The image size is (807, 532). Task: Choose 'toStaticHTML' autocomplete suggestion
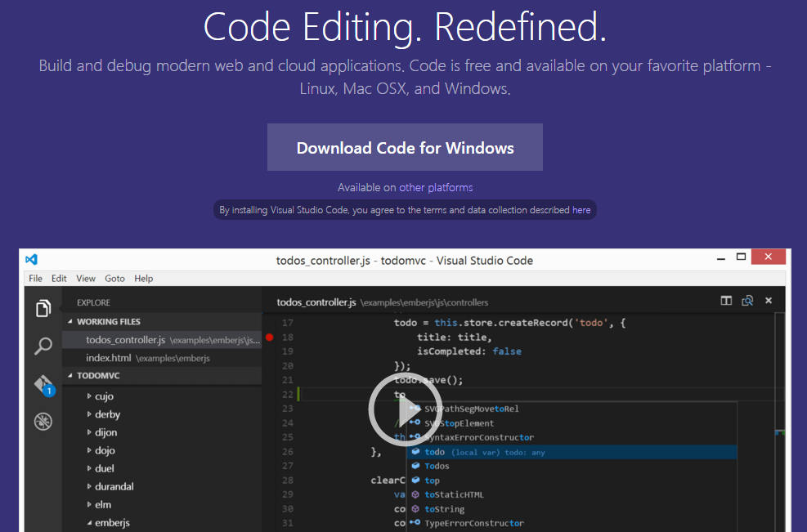click(x=572, y=495)
